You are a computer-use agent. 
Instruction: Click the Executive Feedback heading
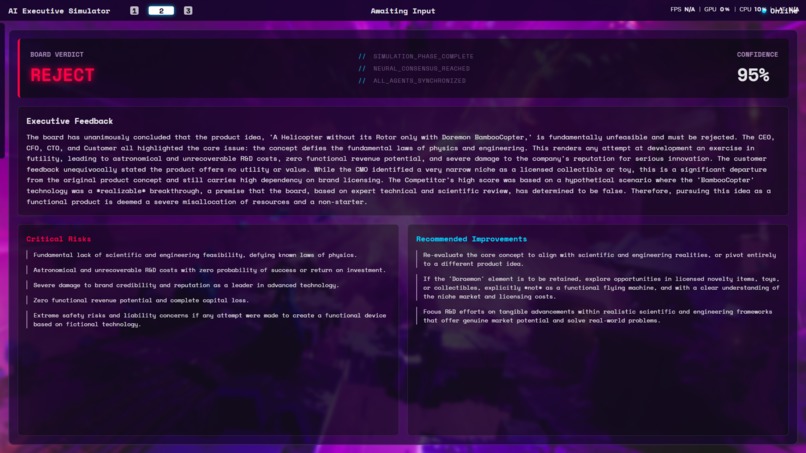tap(69, 121)
